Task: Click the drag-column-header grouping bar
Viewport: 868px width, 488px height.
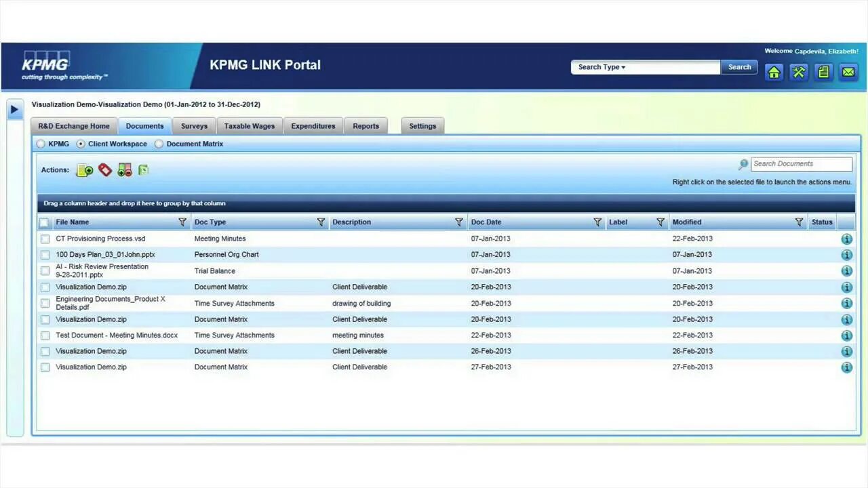Action: pos(446,203)
